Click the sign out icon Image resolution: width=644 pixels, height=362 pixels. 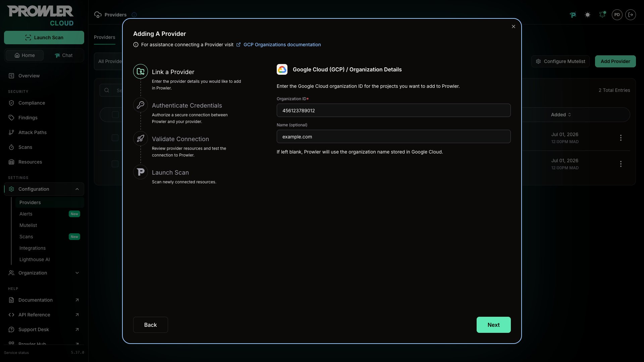click(631, 15)
